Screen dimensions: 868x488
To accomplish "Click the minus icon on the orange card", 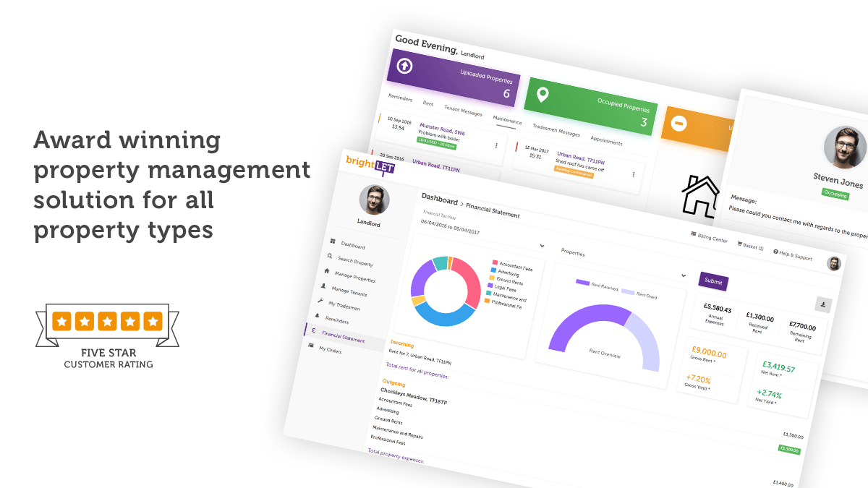I will [680, 122].
